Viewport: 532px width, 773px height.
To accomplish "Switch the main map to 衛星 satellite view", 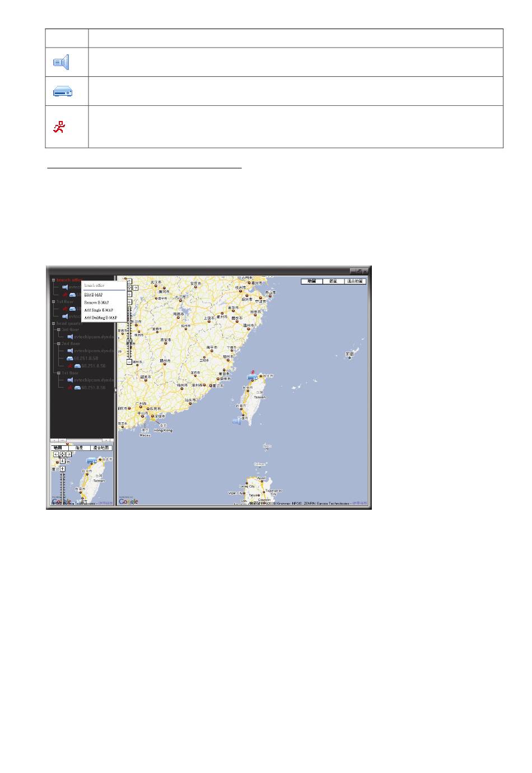I will point(333,281).
